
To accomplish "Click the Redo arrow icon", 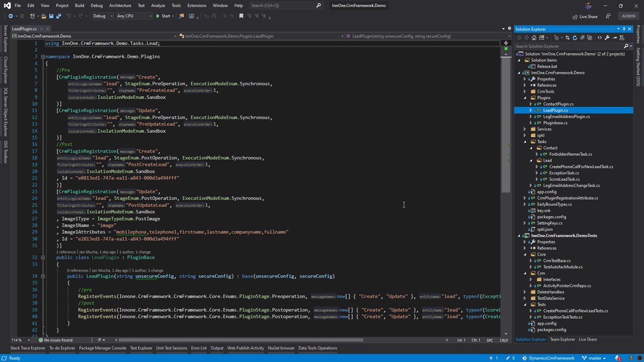I will point(80,16).
